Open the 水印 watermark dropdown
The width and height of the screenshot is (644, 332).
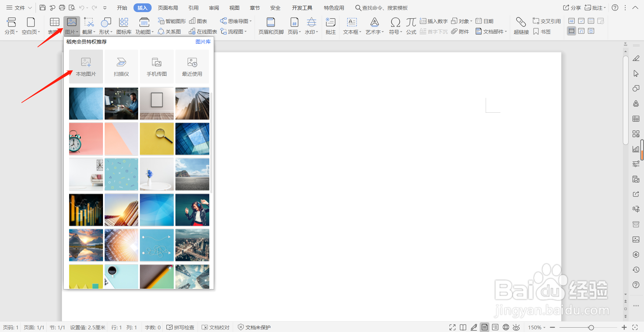coord(312,26)
